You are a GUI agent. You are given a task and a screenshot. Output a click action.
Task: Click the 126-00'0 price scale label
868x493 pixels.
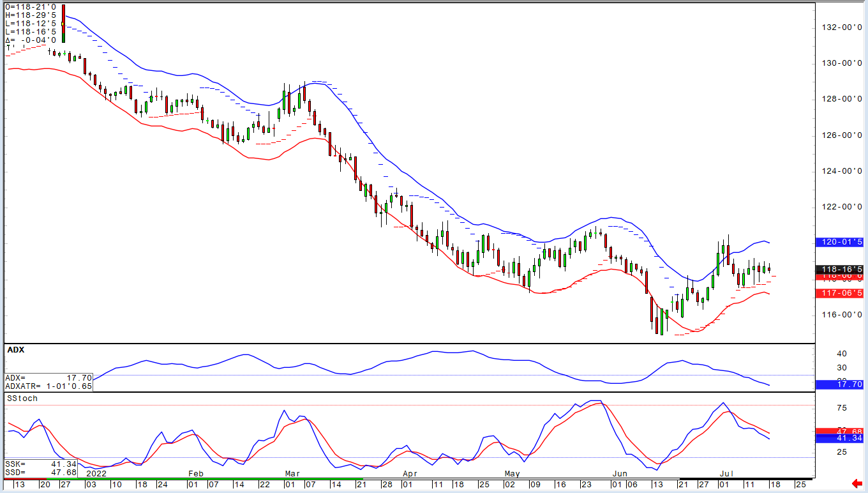(843, 135)
